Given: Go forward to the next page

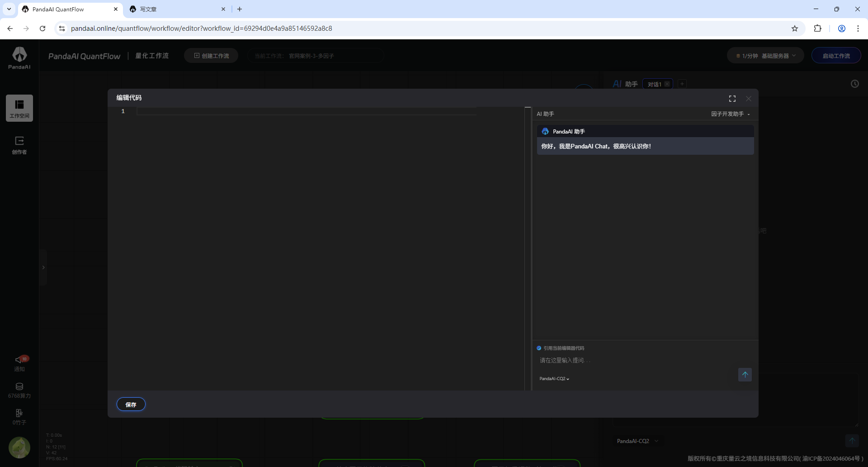Looking at the screenshot, I should click(x=26, y=29).
